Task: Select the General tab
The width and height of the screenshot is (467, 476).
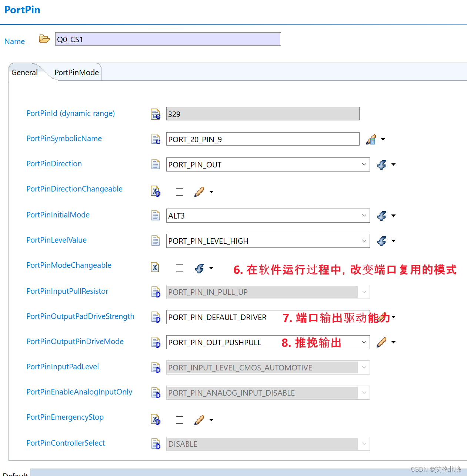Action: 24,72
